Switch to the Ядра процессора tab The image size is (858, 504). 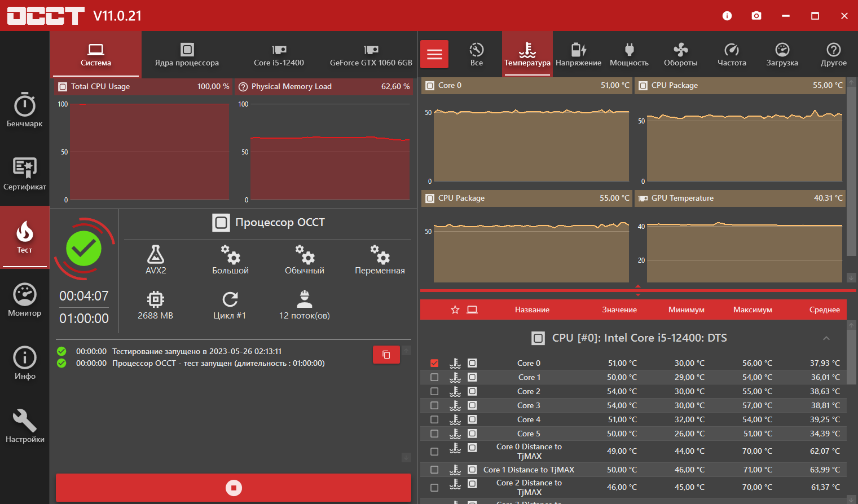coord(187,54)
